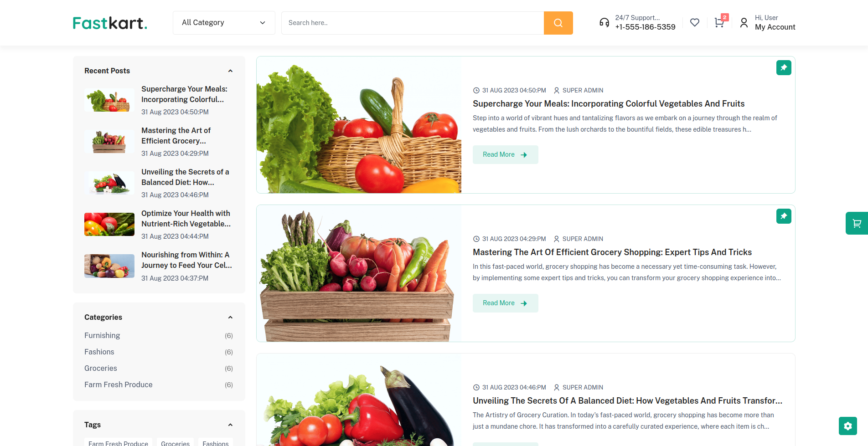The height and width of the screenshot is (446, 868).
Task: Click the headset support icon
Action: 604,22
